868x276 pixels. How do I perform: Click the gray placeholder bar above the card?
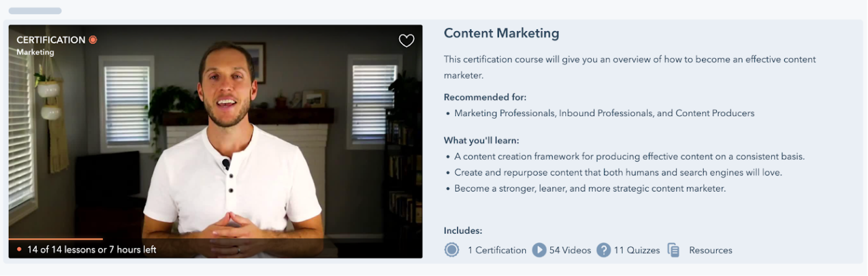[35, 11]
